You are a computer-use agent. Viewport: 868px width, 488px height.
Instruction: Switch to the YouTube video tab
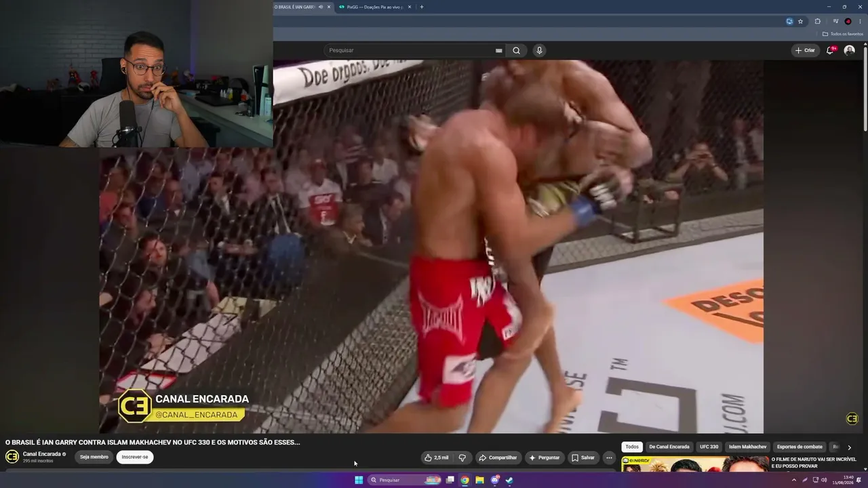[x=295, y=7]
